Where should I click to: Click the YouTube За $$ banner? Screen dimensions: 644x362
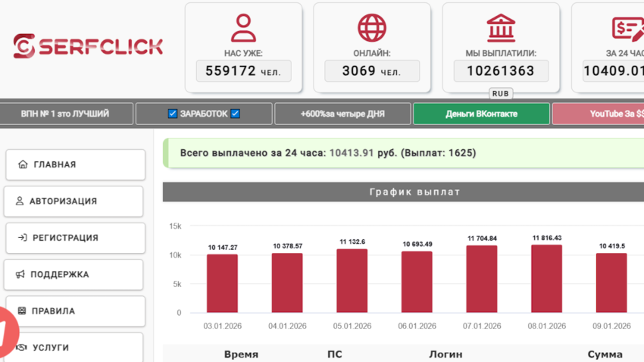coord(599,114)
